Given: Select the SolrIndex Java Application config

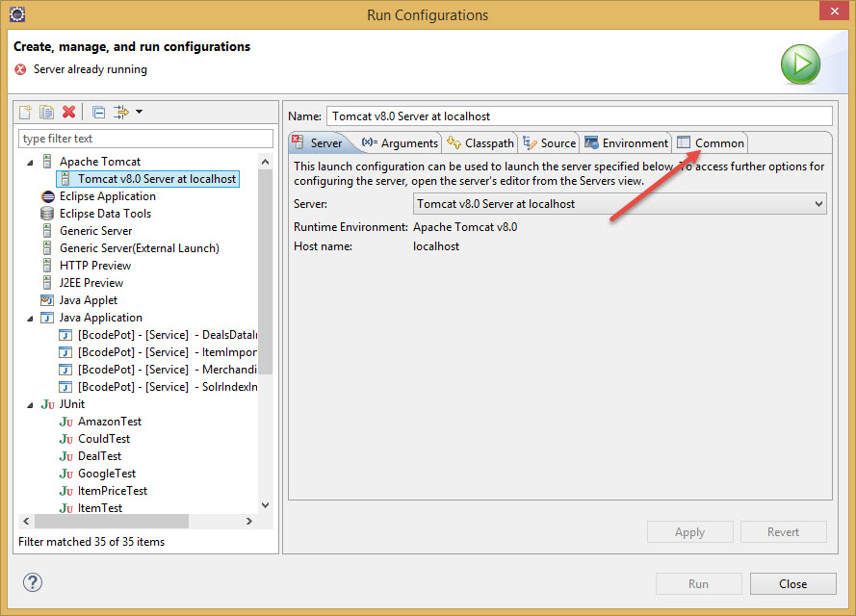Looking at the screenshot, I should pos(158,387).
